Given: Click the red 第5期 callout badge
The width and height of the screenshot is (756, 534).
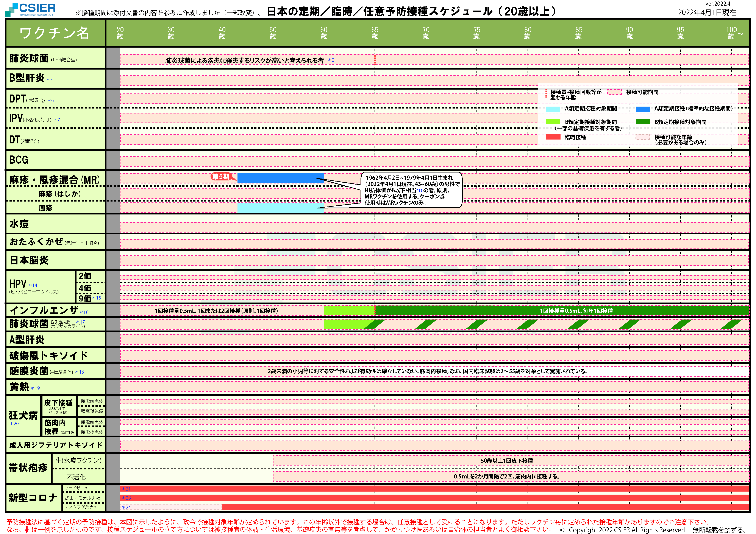Looking at the screenshot, I should 221,177.
